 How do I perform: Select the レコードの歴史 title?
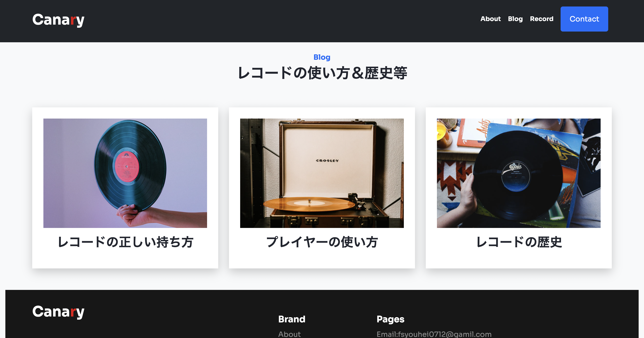[x=519, y=242]
